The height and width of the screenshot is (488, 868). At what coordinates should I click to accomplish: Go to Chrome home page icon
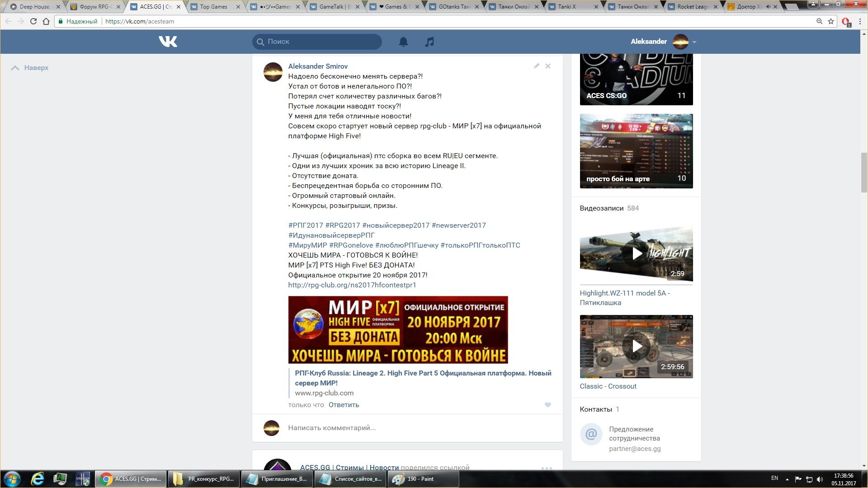pos(46,21)
